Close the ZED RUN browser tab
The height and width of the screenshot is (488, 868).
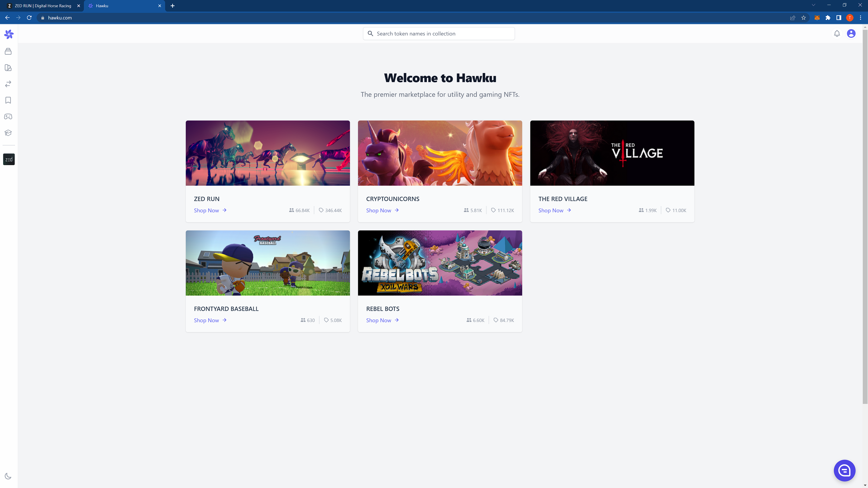[x=78, y=6]
